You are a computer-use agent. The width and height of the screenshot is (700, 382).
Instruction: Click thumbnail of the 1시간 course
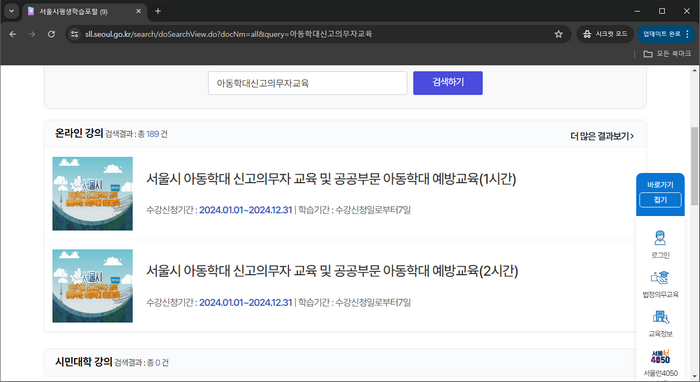92,193
